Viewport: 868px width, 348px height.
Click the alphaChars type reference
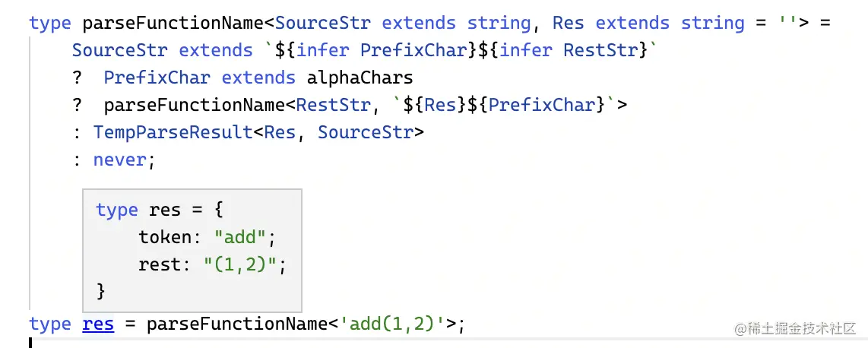[x=360, y=78]
